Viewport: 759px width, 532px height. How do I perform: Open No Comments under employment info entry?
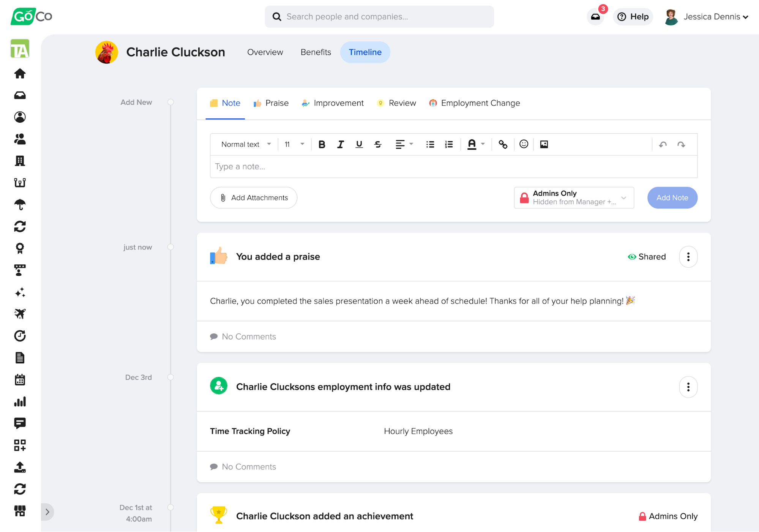[x=243, y=467]
